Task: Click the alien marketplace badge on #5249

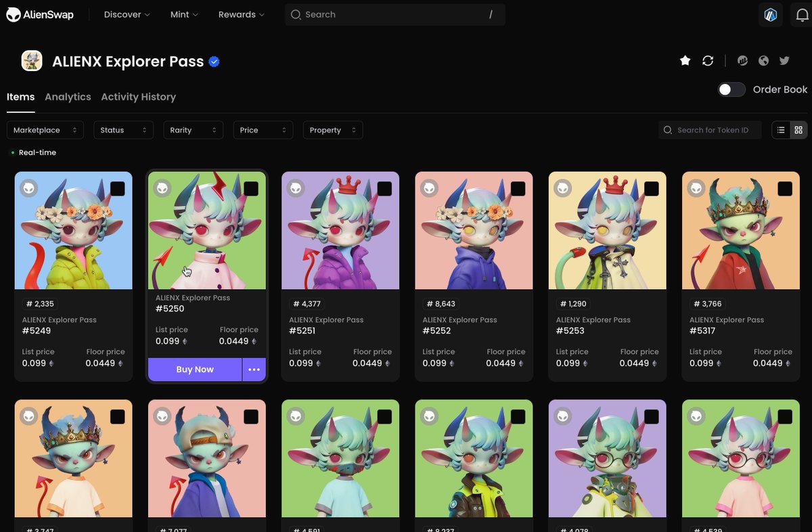Action: click(28, 188)
